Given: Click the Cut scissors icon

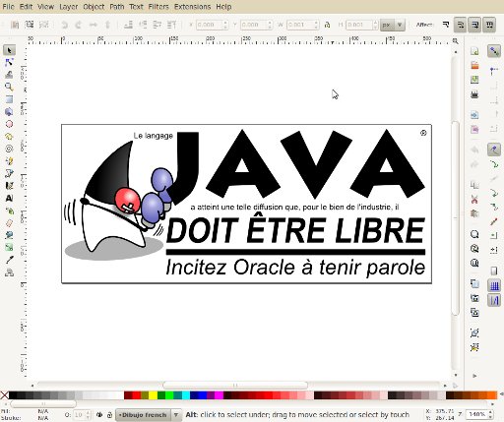Looking at the screenshot, I should click(474, 199).
